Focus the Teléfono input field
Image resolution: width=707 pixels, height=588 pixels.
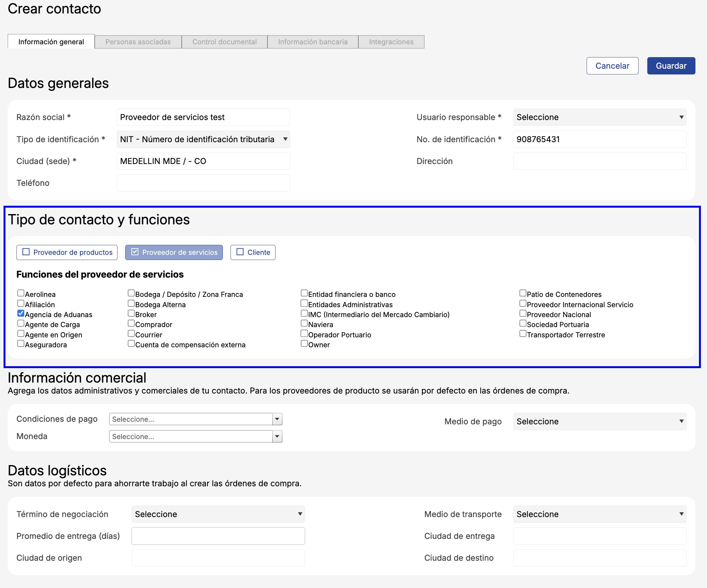(203, 183)
